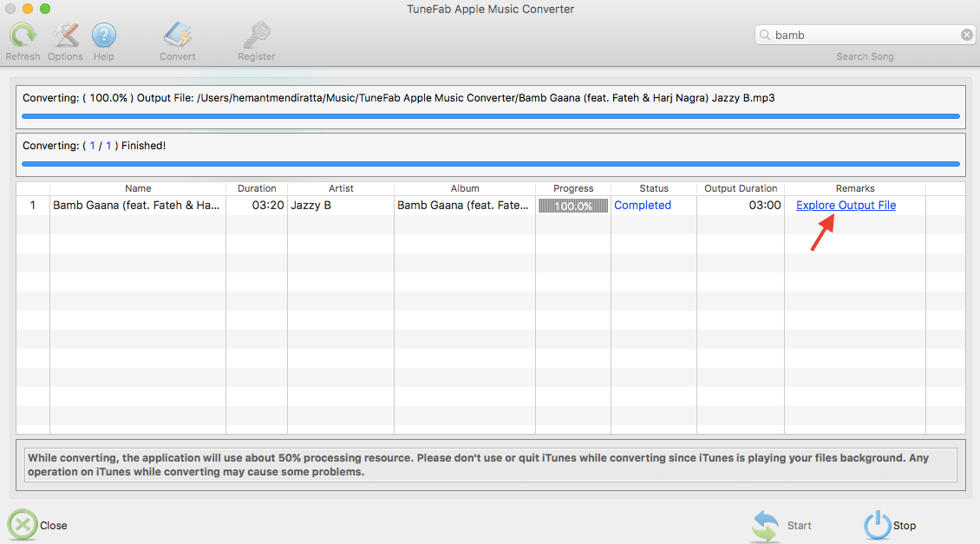980x544 pixels.
Task: Clear the search text with X icon
Action: [x=966, y=35]
